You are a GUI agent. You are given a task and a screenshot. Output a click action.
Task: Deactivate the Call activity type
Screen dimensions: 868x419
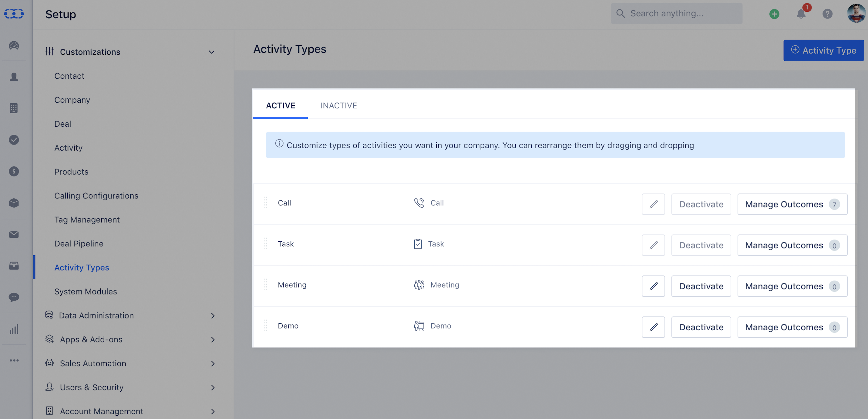(x=701, y=204)
